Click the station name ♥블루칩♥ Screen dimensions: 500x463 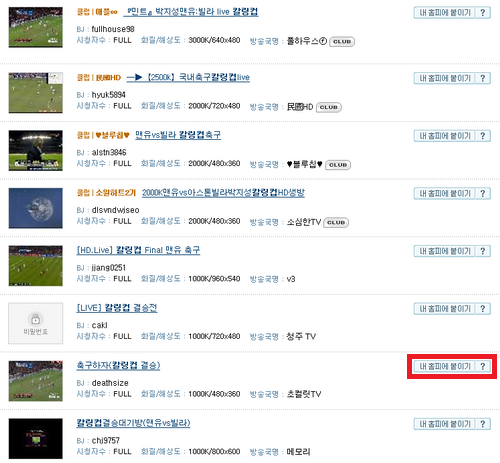click(x=305, y=164)
